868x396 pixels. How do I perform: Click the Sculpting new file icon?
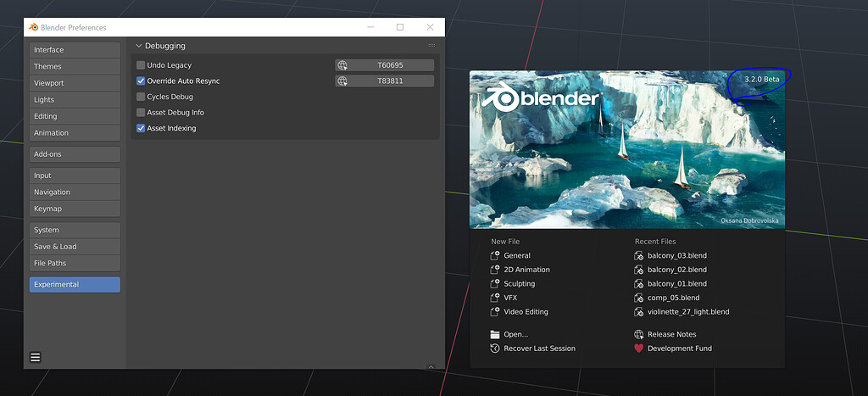tap(495, 283)
